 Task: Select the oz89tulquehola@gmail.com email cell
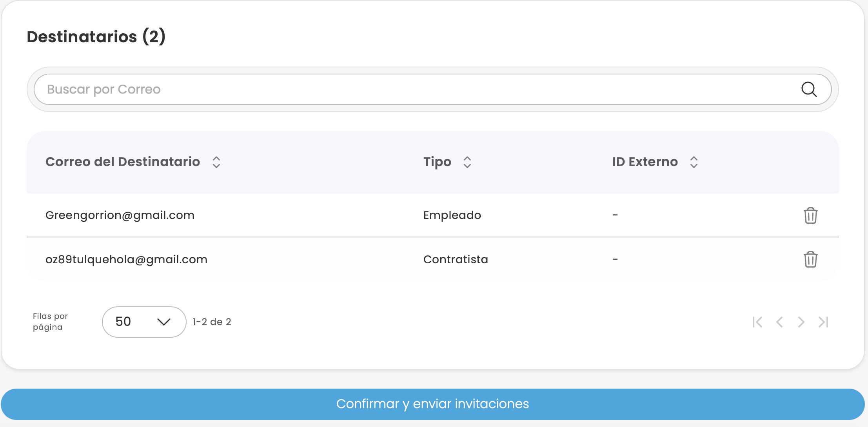126,259
